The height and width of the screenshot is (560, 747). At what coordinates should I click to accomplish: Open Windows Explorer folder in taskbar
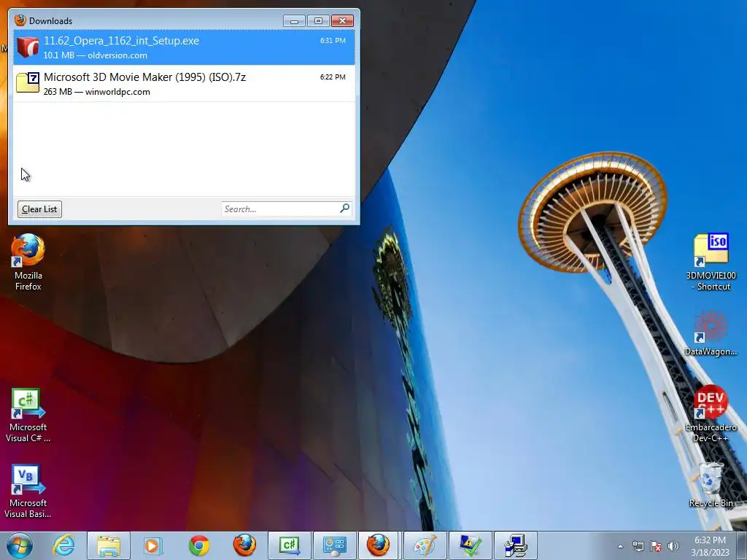coord(109,545)
